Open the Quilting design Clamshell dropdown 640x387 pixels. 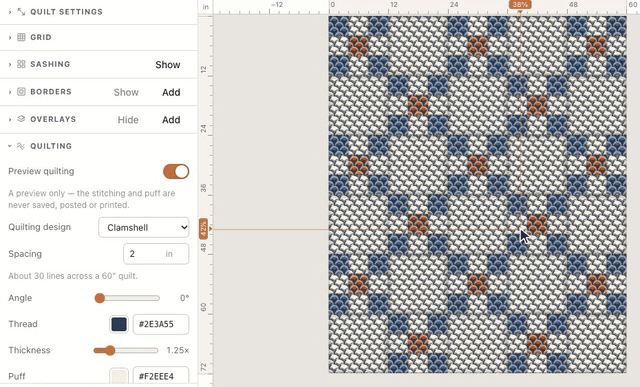[144, 227]
